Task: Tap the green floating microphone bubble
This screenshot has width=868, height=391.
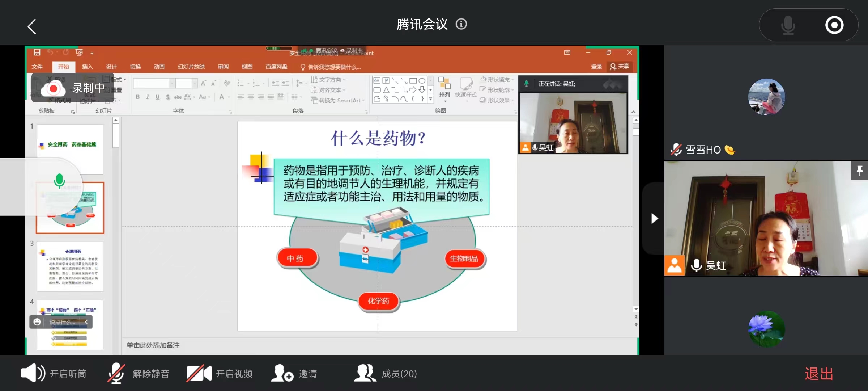Action: pyautogui.click(x=59, y=181)
